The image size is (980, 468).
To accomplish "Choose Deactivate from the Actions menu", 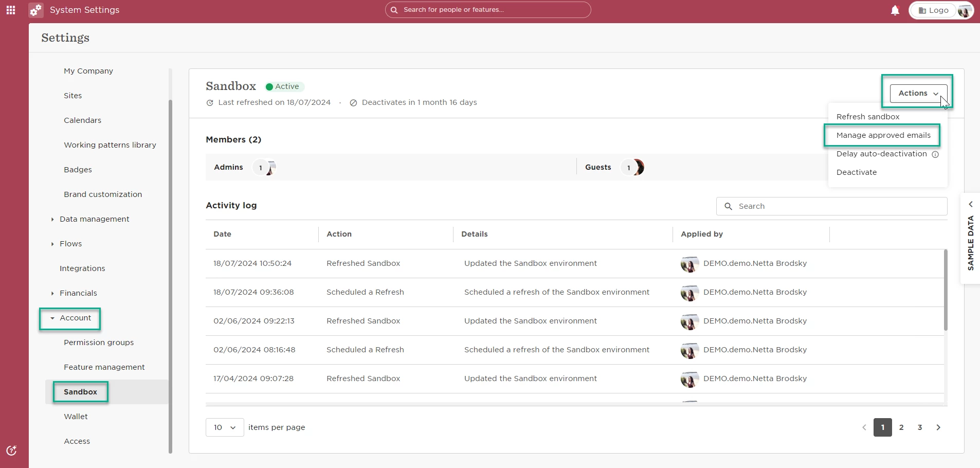I will [857, 172].
